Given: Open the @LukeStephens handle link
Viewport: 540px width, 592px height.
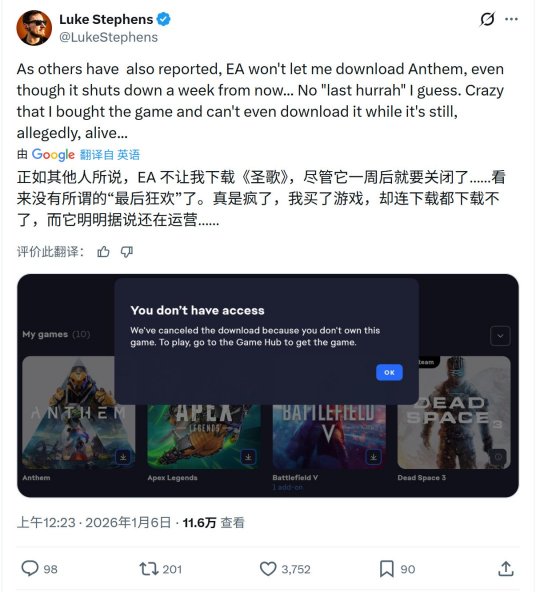Looking at the screenshot, I should point(108,37).
